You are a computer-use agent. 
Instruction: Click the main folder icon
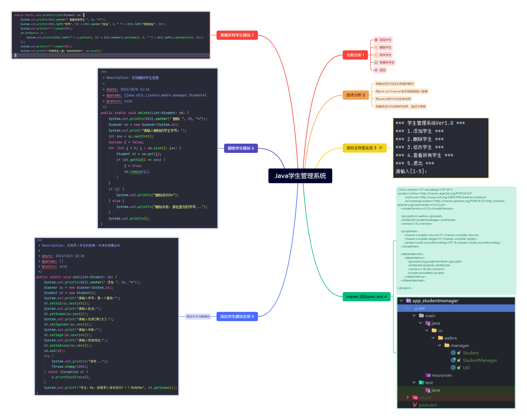coord(421,316)
